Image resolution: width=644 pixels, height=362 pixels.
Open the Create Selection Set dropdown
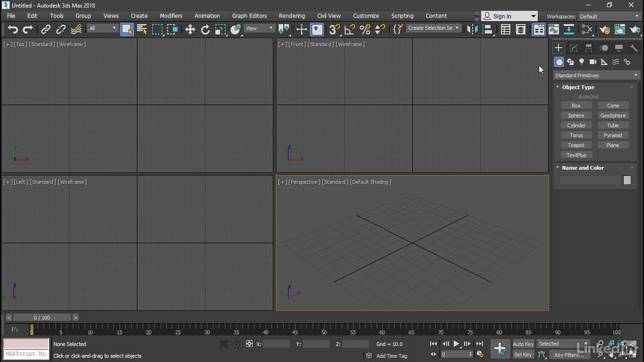click(433, 28)
